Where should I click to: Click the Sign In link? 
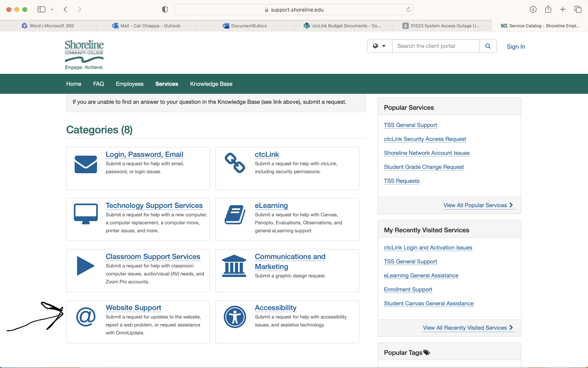tap(516, 46)
